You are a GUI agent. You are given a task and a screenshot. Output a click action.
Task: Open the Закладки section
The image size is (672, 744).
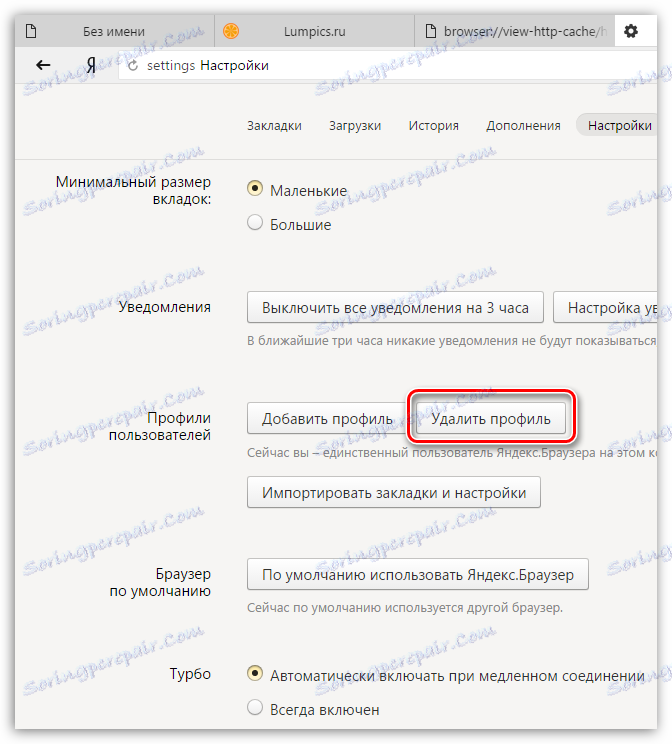pyautogui.click(x=274, y=126)
